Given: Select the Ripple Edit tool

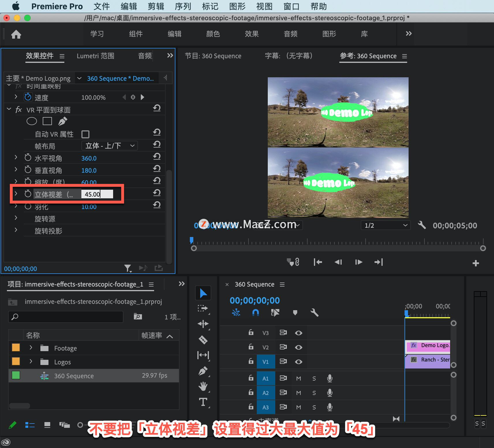Looking at the screenshot, I should pyautogui.click(x=203, y=324).
